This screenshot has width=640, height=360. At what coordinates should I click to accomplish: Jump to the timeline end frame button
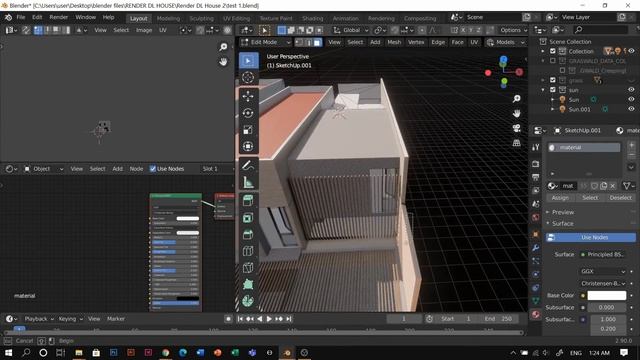tap(289, 319)
